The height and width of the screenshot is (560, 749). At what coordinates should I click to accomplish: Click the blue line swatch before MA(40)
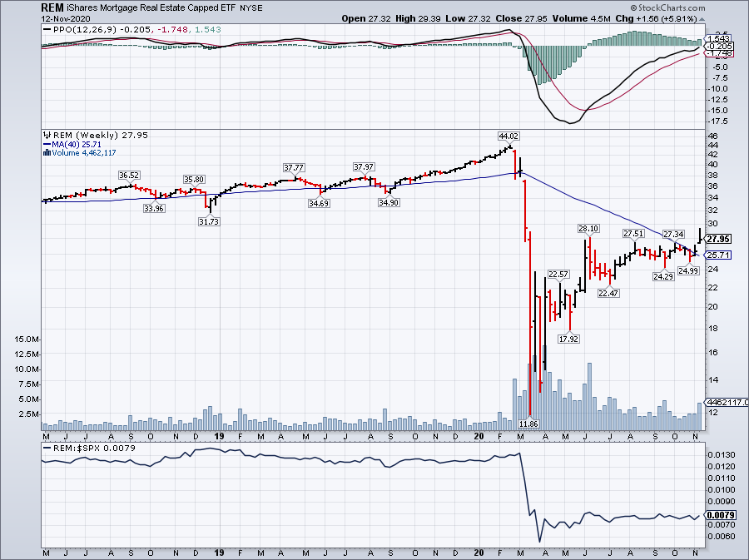[47, 144]
